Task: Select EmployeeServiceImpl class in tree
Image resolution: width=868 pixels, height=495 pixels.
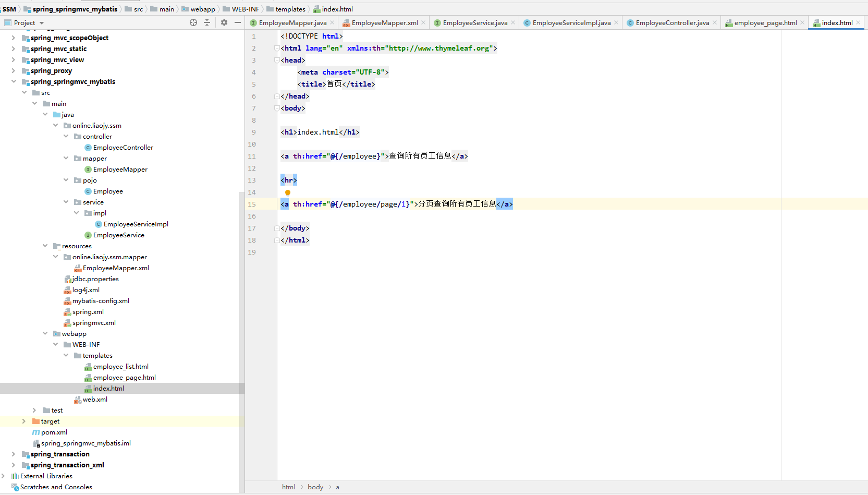Action: pyautogui.click(x=136, y=224)
